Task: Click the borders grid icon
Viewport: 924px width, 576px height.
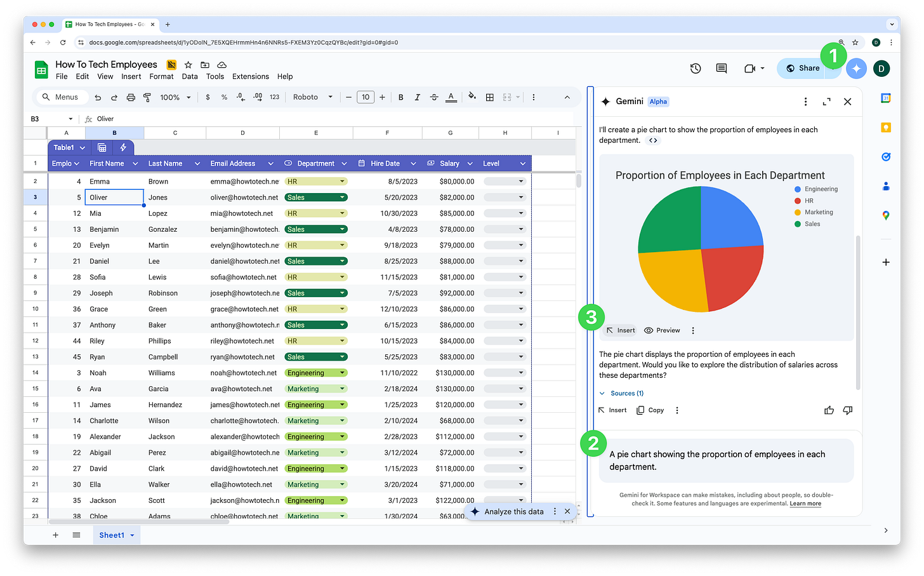Action: tap(490, 97)
